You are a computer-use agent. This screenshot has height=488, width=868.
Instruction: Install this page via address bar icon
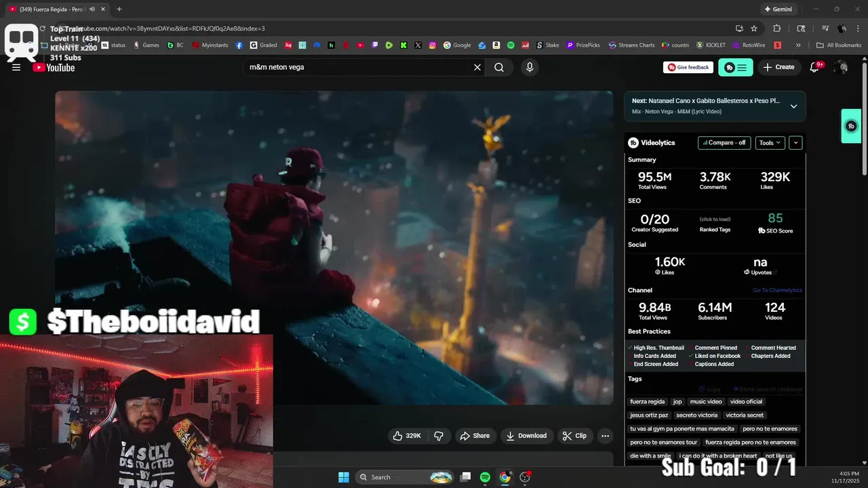tap(739, 28)
